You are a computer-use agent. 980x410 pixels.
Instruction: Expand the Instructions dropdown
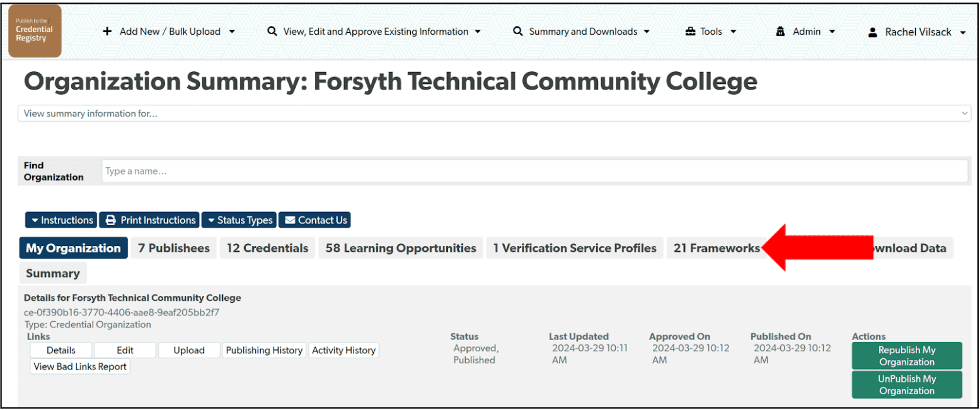61,220
